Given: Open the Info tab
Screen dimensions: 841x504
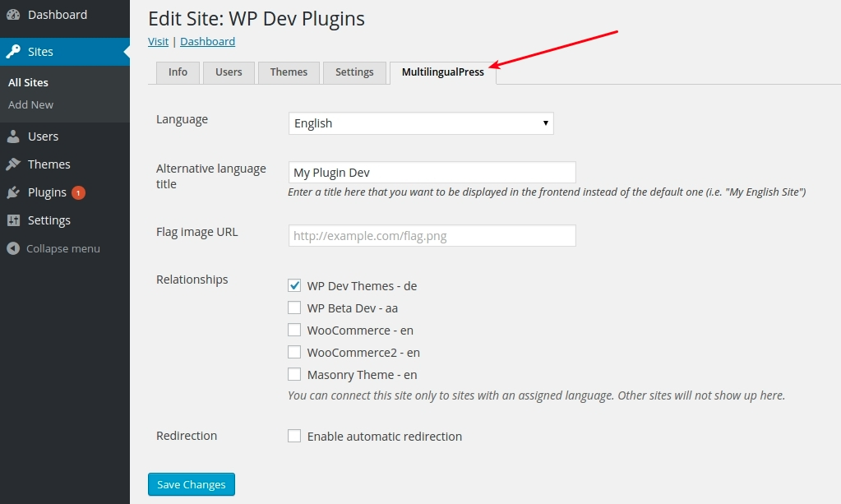Looking at the screenshot, I should point(178,72).
